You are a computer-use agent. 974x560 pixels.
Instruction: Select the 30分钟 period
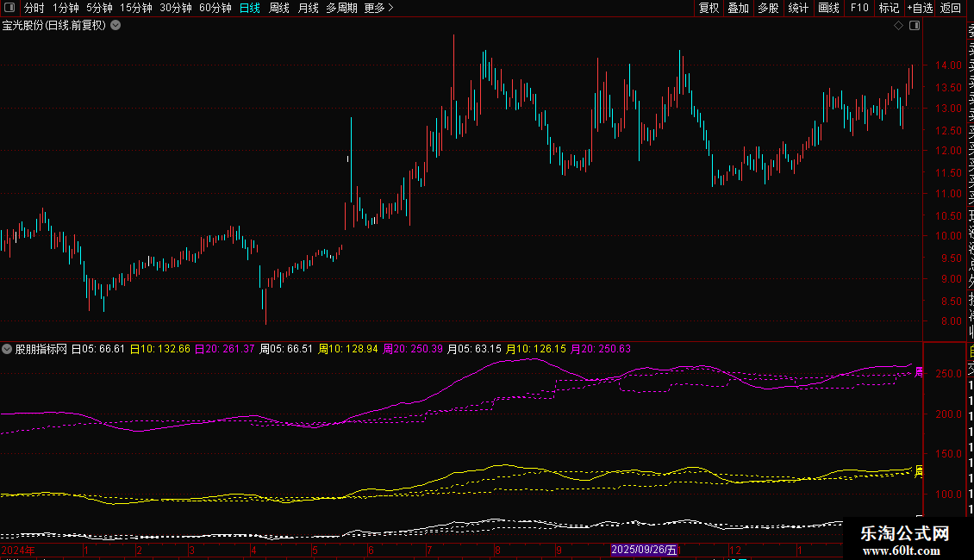point(176,8)
